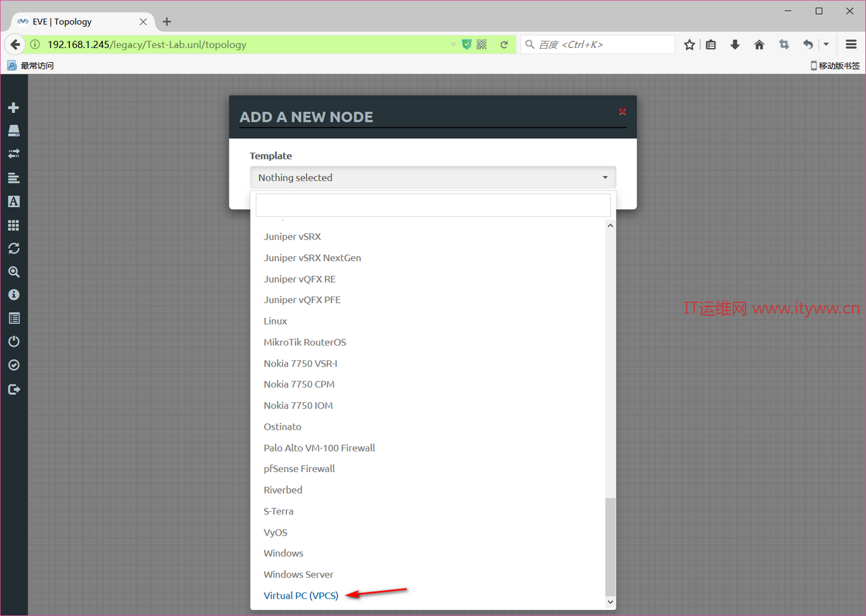Close the Add a New Node dialog
The width and height of the screenshot is (866, 616).
pyautogui.click(x=622, y=112)
